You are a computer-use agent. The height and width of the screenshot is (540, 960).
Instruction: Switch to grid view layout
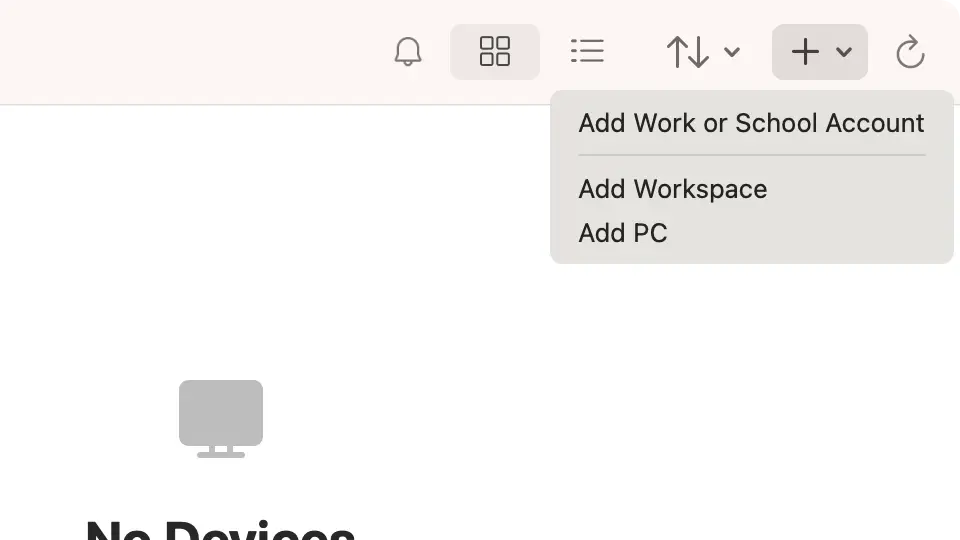495,52
